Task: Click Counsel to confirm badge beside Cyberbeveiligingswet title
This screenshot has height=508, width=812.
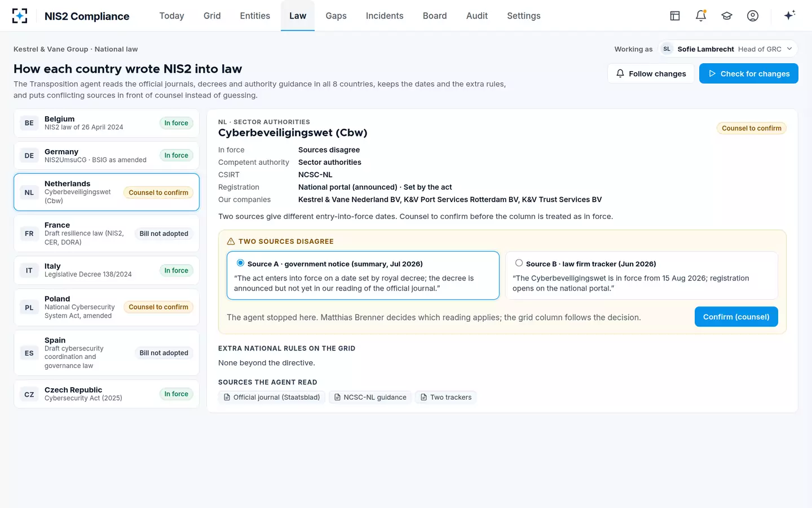Action: (x=752, y=128)
